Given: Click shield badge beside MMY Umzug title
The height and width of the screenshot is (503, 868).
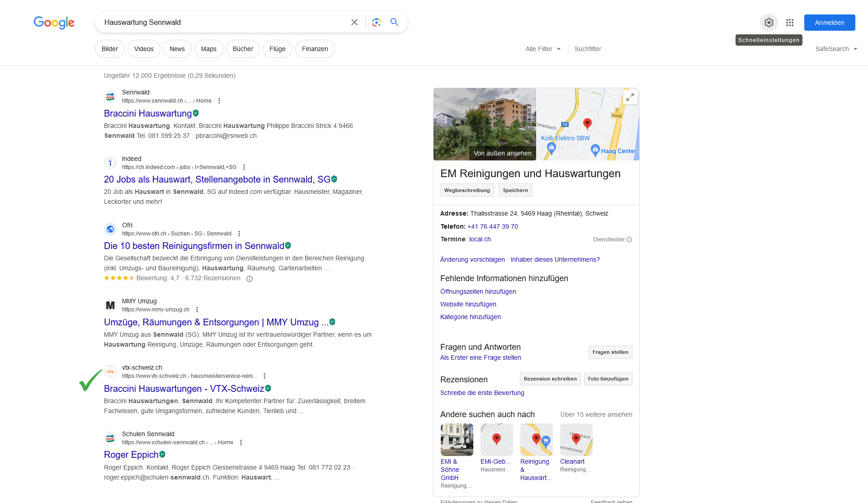Looking at the screenshot, I should click(x=332, y=322).
